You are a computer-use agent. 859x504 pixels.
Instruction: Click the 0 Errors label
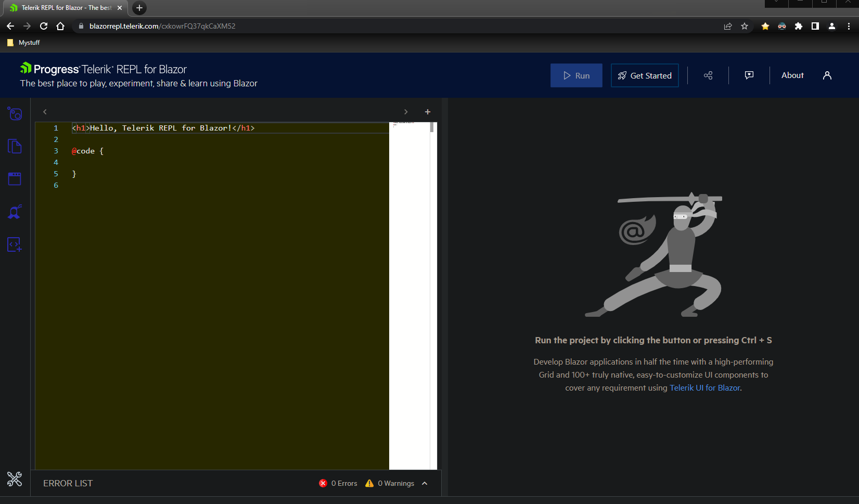click(344, 483)
